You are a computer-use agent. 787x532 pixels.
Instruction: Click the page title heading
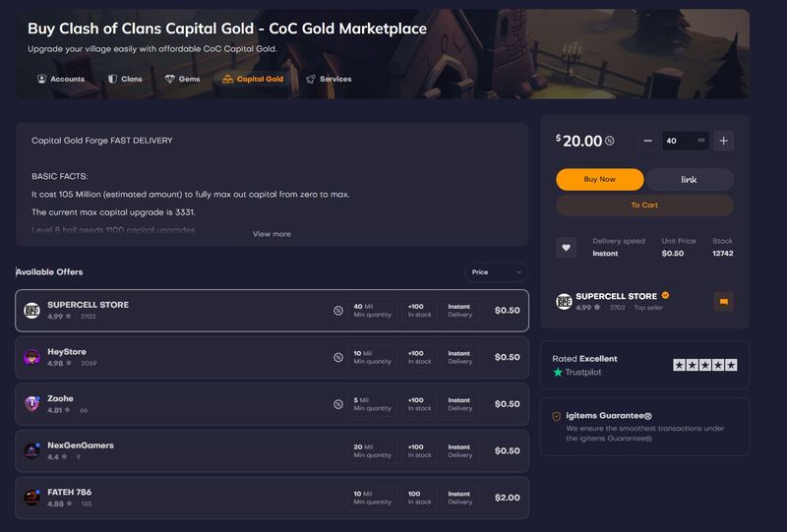(x=227, y=29)
